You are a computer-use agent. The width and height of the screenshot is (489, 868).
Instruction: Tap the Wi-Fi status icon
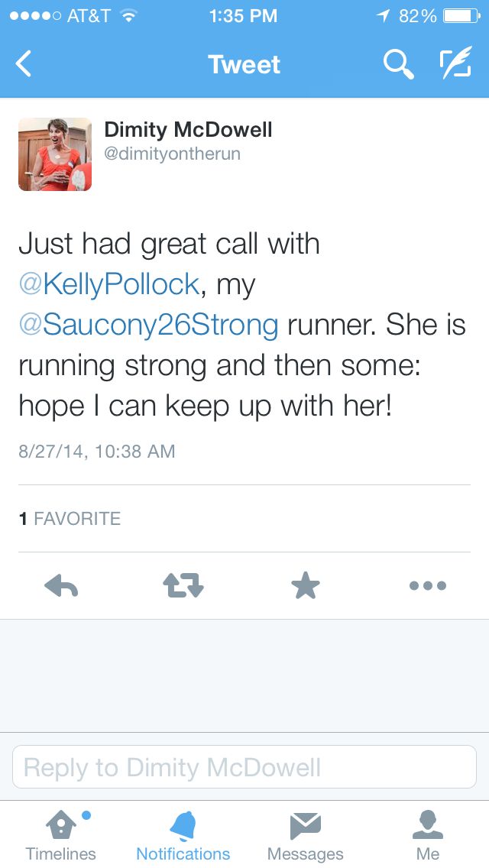click(129, 16)
